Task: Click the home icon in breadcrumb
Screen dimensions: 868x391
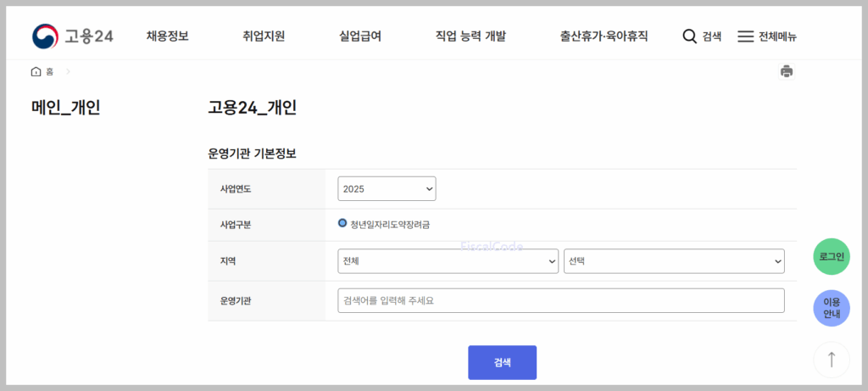Action: (x=36, y=71)
